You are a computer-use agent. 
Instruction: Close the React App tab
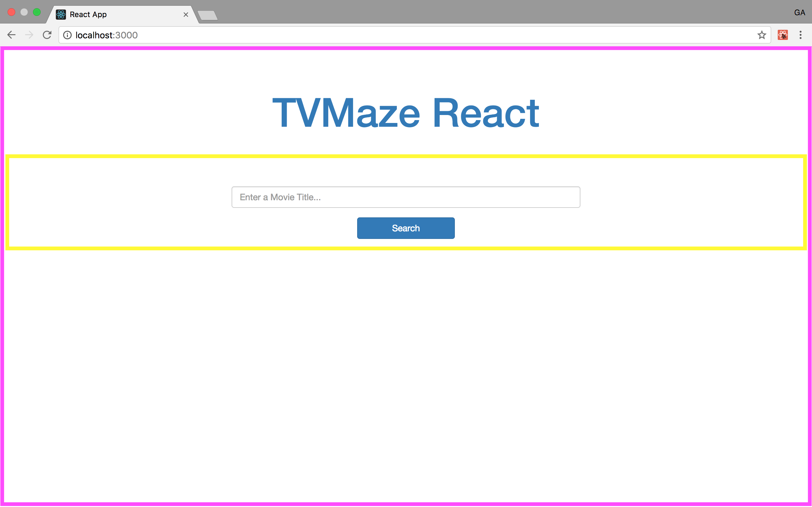tap(186, 15)
